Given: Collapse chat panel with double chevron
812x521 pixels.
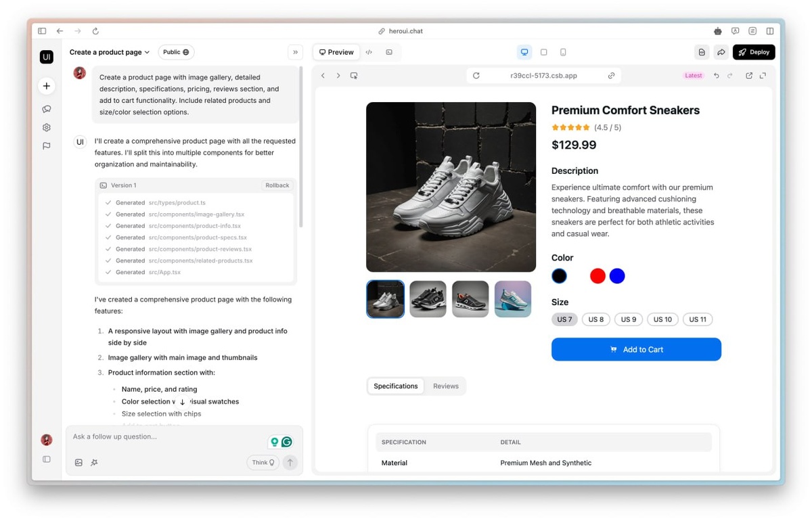Looking at the screenshot, I should (x=295, y=52).
